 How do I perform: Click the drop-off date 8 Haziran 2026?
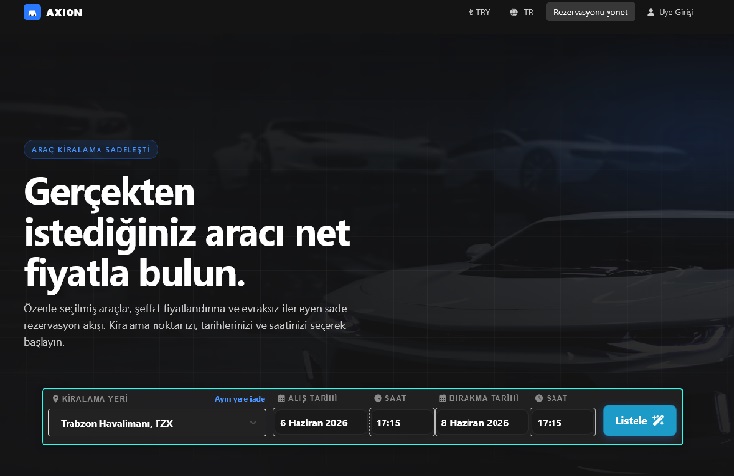[482, 423]
